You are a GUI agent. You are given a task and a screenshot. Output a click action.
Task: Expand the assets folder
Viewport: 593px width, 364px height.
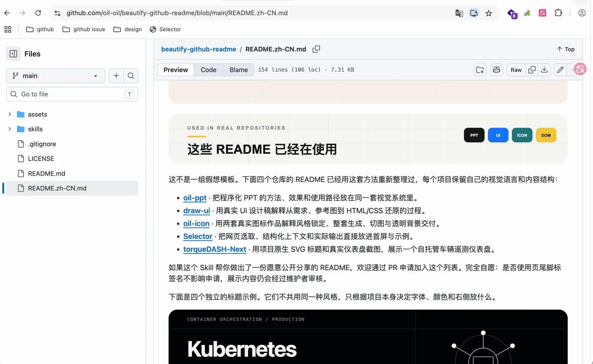(x=10, y=114)
